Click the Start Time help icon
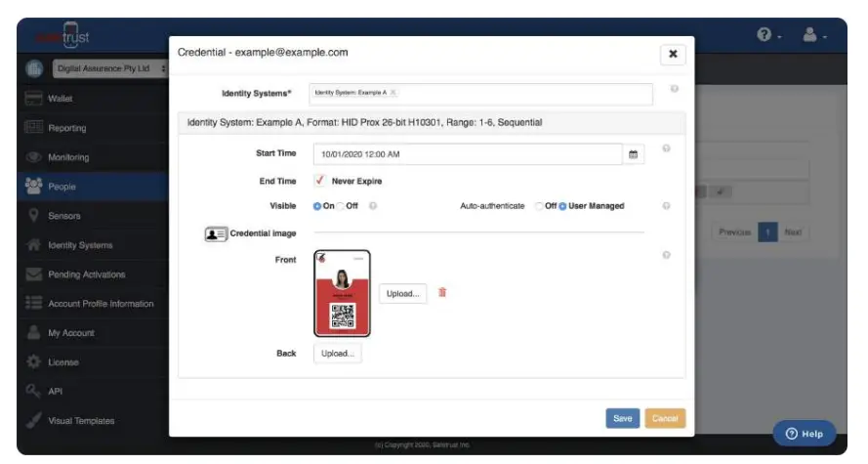The width and height of the screenshot is (868, 464). tap(667, 148)
